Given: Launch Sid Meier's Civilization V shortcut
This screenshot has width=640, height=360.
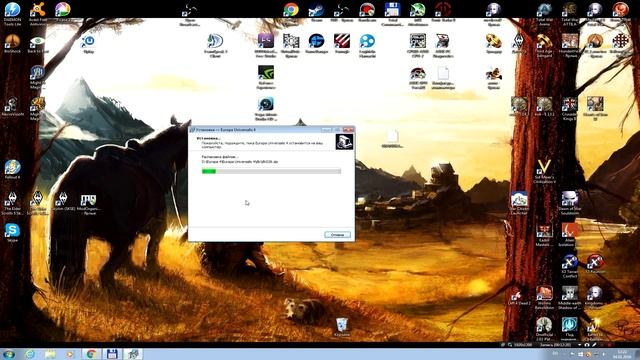Looking at the screenshot, I should pyautogui.click(x=544, y=171).
